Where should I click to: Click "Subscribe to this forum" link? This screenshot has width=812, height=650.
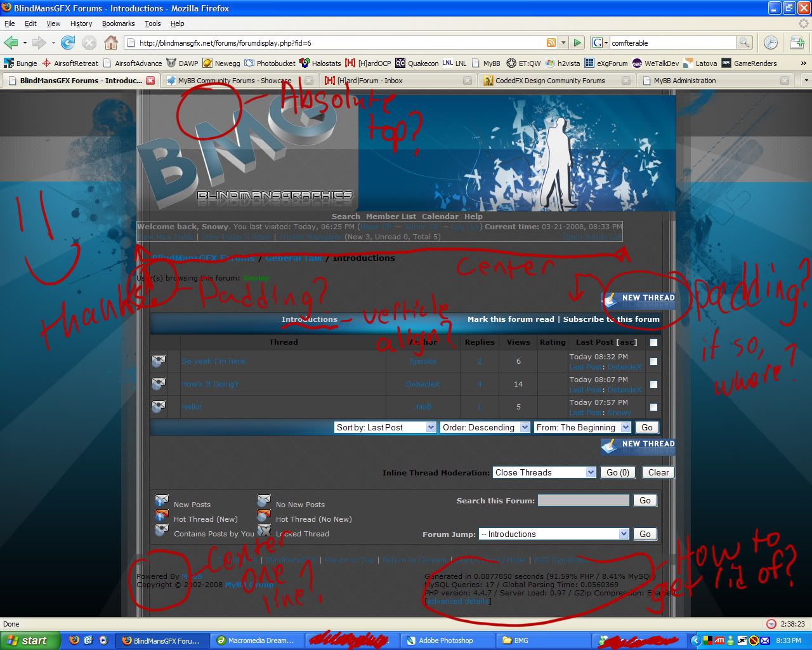(612, 319)
